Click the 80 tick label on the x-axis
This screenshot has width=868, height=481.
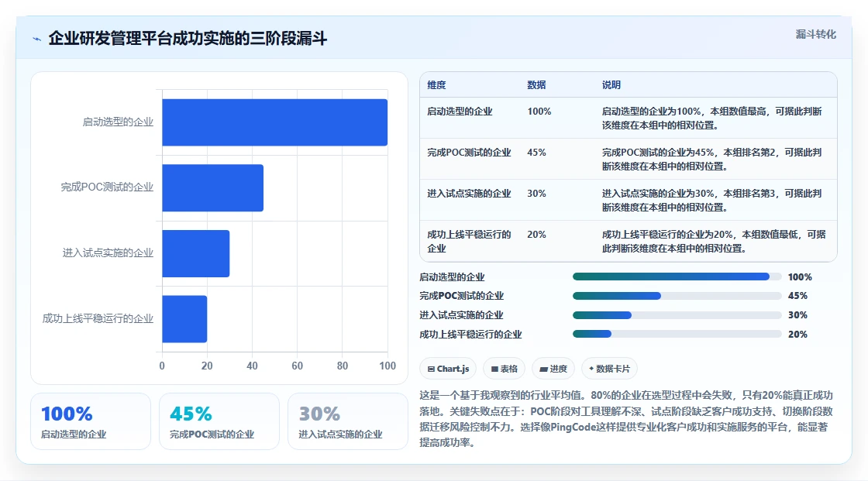pyautogui.click(x=343, y=366)
